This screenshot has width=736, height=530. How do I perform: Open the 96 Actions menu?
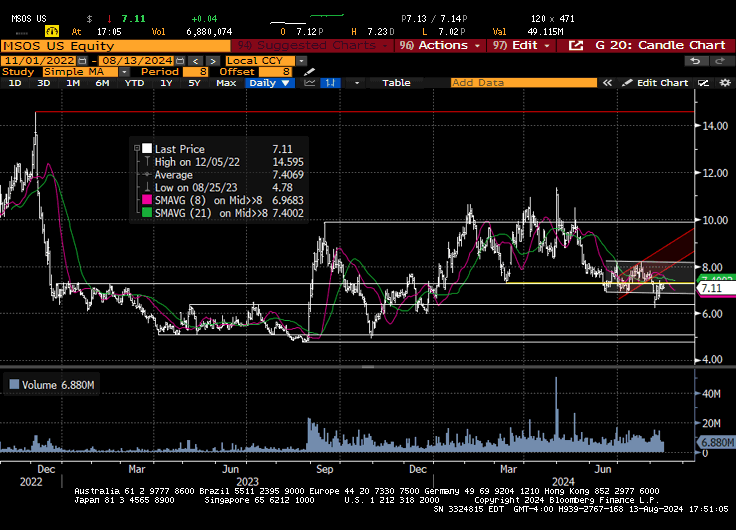click(440, 46)
